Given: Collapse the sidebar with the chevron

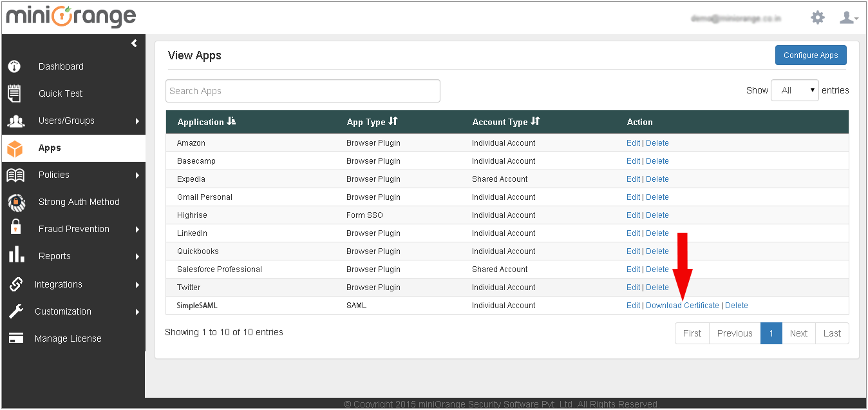Looking at the screenshot, I should point(134,43).
